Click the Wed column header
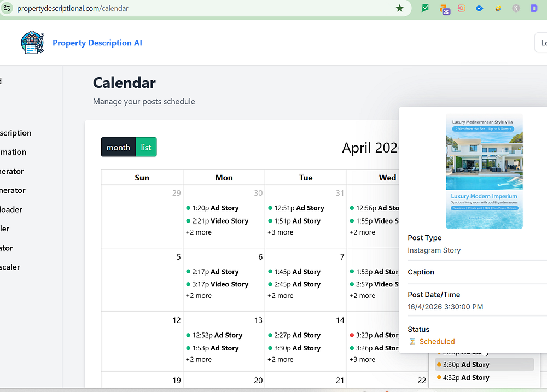547x392 pixels. [x=388, y=178]
